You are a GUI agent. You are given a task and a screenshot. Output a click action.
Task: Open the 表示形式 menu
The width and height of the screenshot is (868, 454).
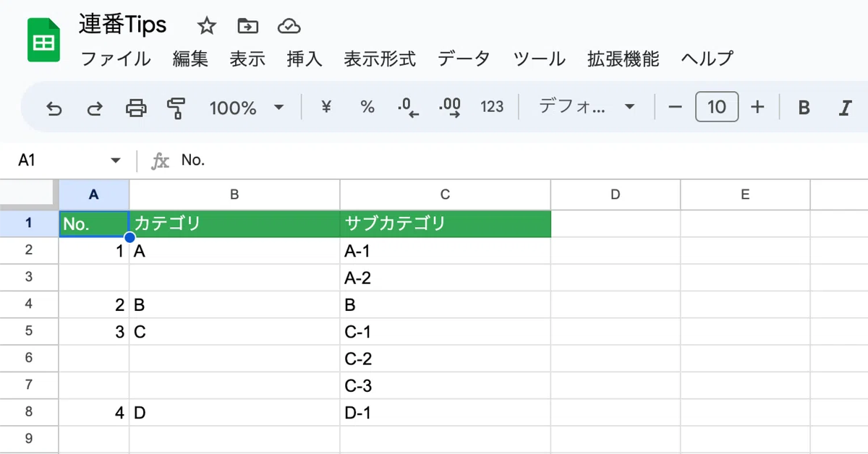click(x=380, y=59)
